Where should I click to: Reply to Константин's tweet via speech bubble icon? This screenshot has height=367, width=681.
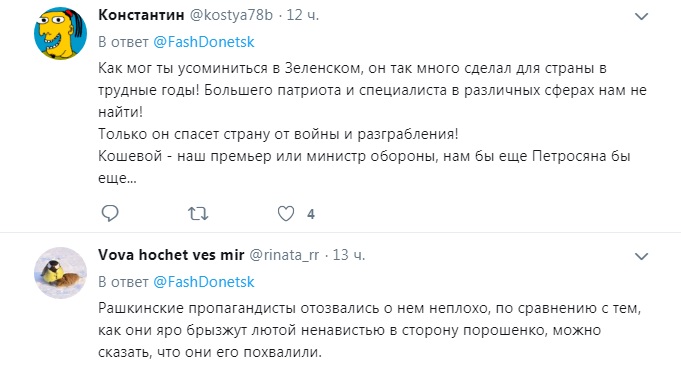[110, 213]
